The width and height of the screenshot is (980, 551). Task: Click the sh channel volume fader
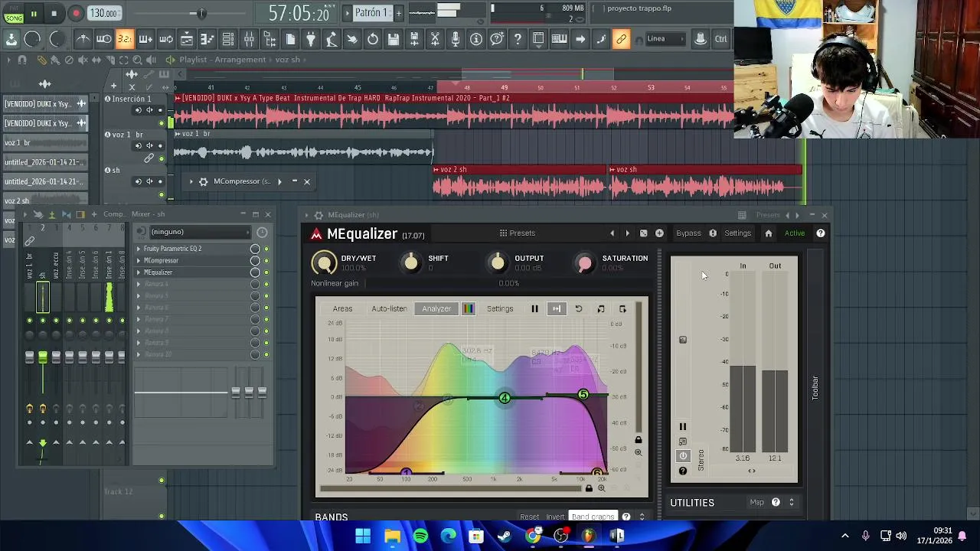coord(42,357)
